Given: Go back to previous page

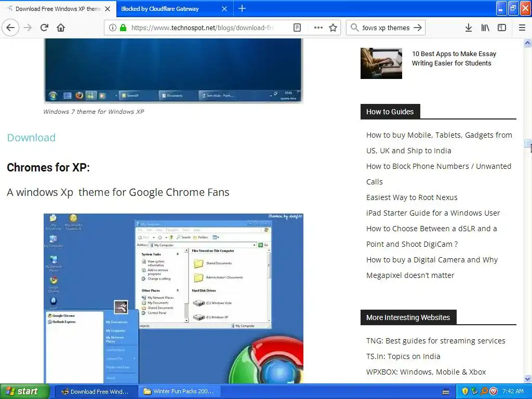Looking at the screenshot, I should 10,28.
